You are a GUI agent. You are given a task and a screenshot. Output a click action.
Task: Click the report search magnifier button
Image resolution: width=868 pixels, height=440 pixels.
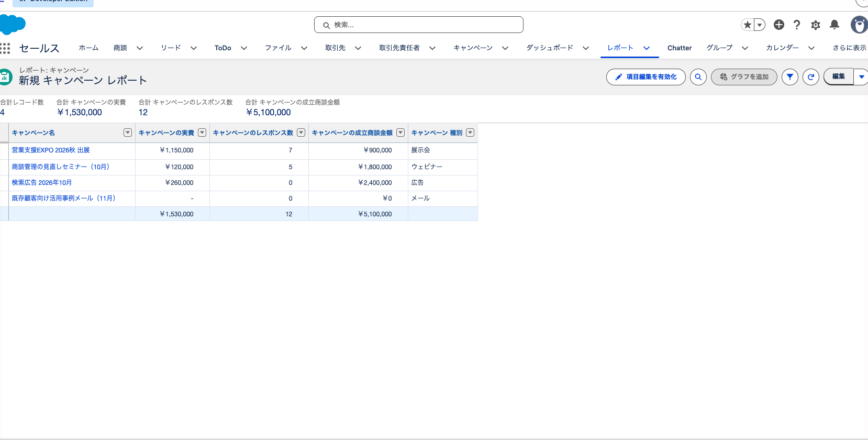[x=698, y=77]
